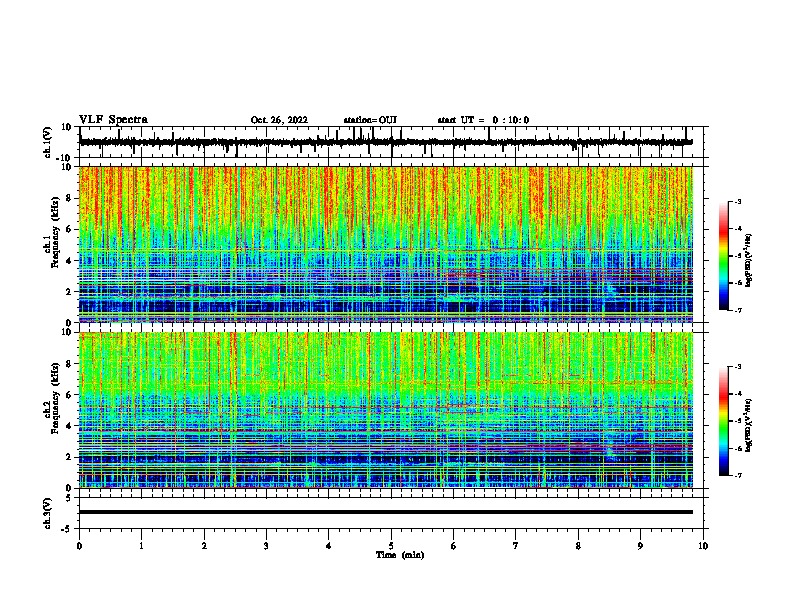
Task: Click the "-3" value on ch.2 colorbar
Action: point(737,367)
